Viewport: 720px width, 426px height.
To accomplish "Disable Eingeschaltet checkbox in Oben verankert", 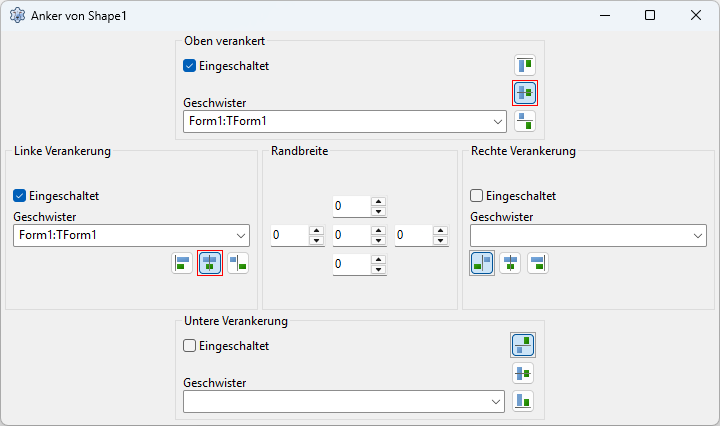I will 189,66.
